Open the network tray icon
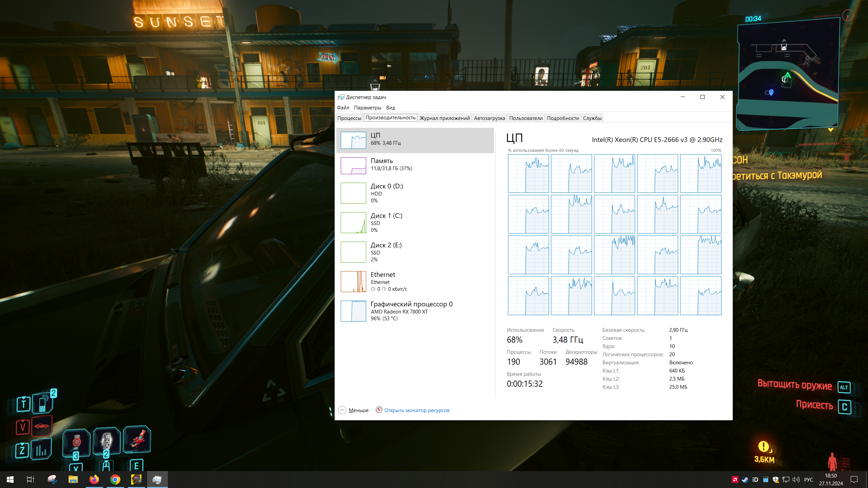 point(786,480)
